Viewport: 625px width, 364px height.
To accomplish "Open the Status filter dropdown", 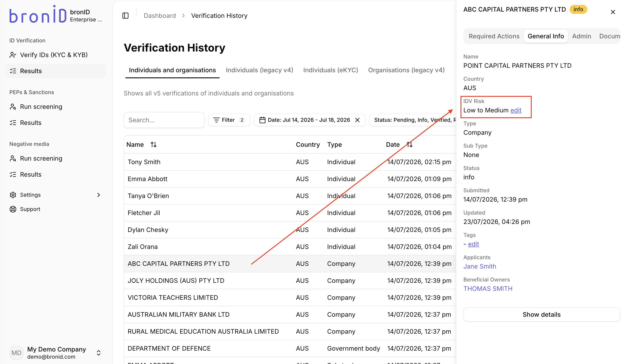I will click(413, 120).
